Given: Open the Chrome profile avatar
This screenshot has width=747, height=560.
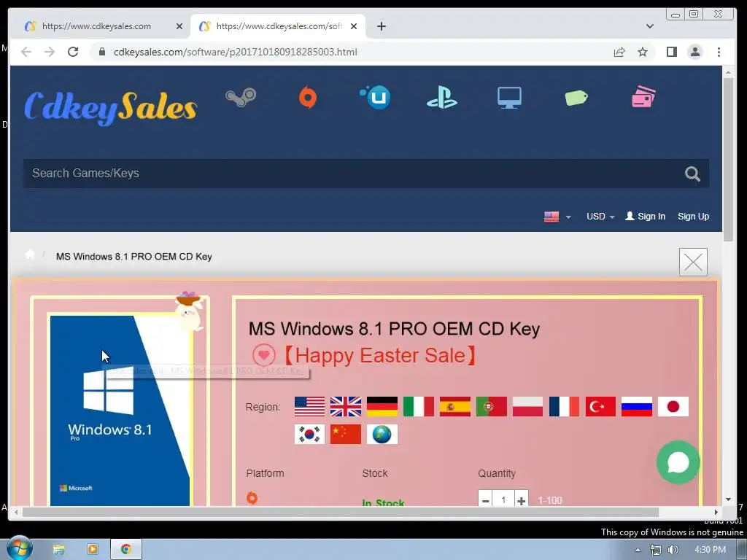Looking at the screenshot, I should [695, 52].
